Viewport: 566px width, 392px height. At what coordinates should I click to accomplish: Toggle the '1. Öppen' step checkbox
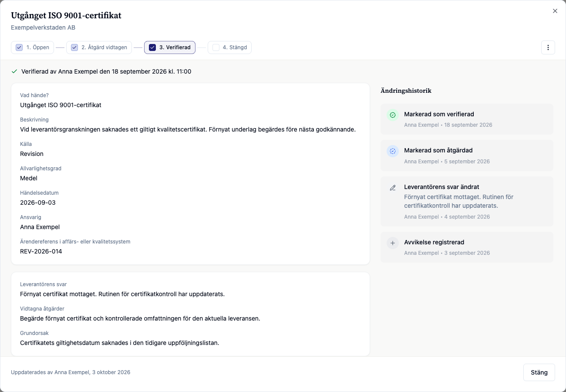coord(19,47)
